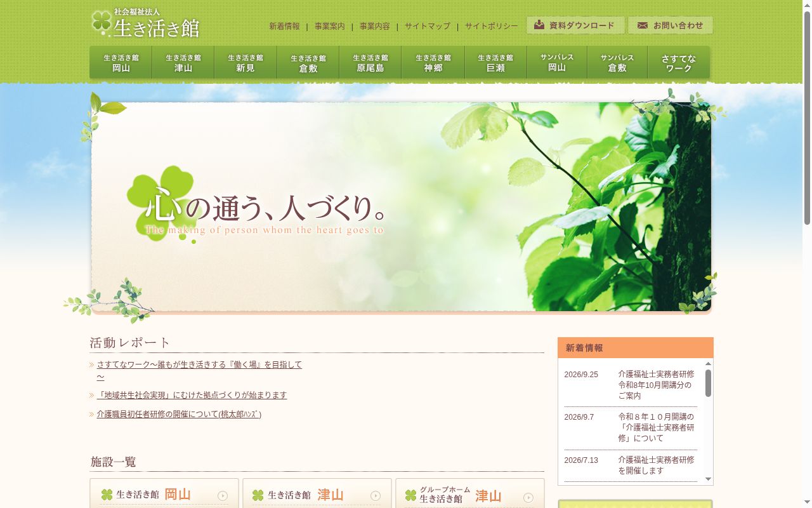The height and width of the screenshot is (508, 812).
Task: Click the news date 2026/9.7
Action: [x=579, y=417]
